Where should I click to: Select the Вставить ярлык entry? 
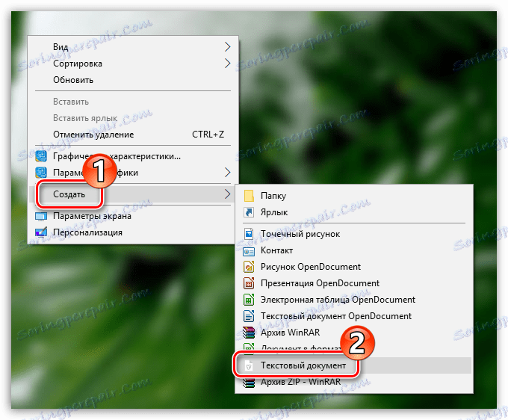(133, 118)
